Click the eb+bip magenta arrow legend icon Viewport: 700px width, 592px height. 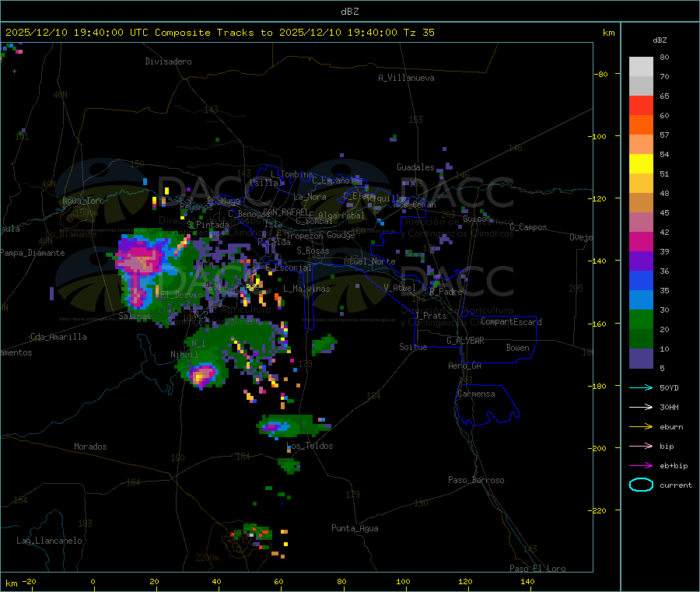pyautogui.click(x=641, y=466)
